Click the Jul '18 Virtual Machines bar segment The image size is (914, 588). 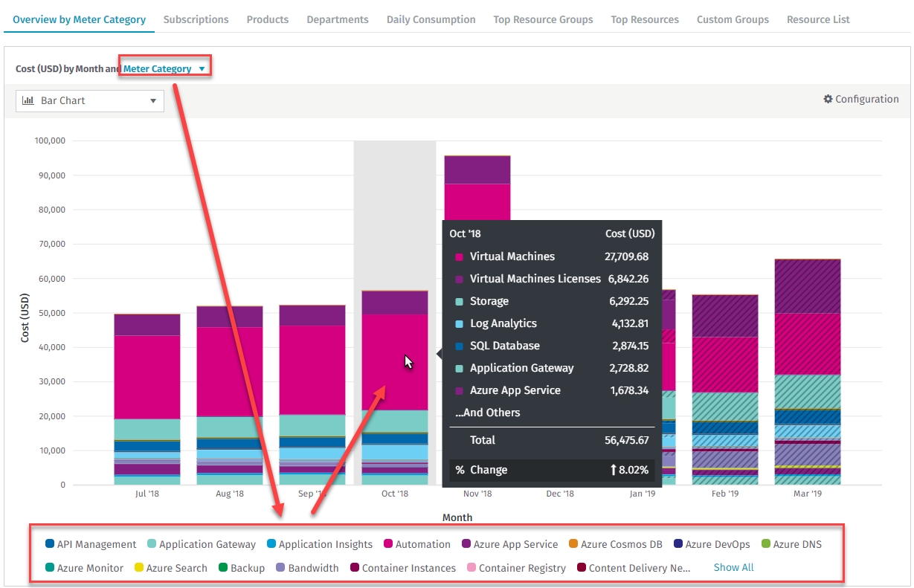(147, 377)
